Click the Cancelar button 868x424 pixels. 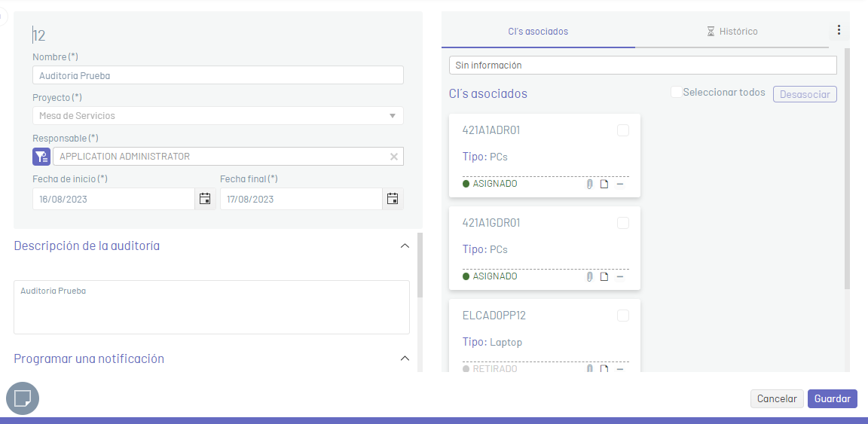point(777,398)
